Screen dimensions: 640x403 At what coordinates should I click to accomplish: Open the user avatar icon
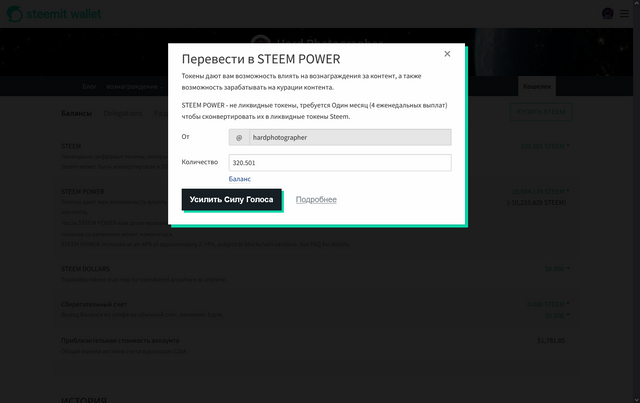click(x=607, y=13)
